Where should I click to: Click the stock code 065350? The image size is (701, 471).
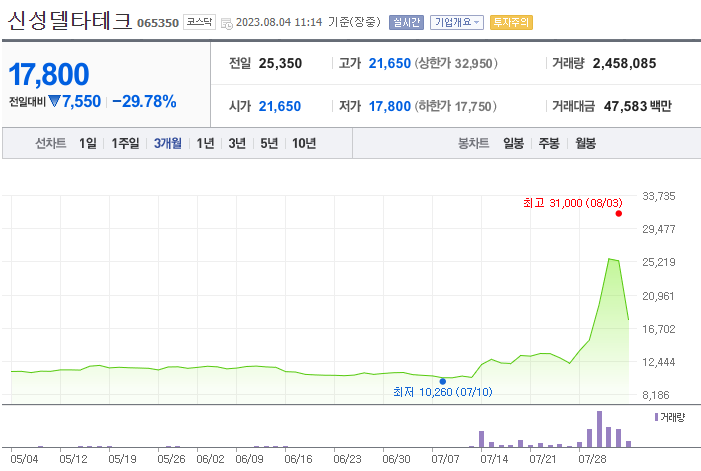(158, 23)
